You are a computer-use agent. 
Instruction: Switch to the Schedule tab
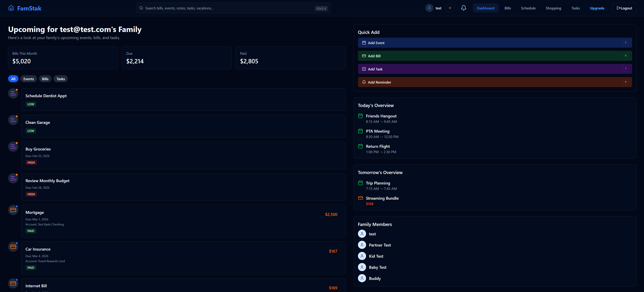point(528,8)
